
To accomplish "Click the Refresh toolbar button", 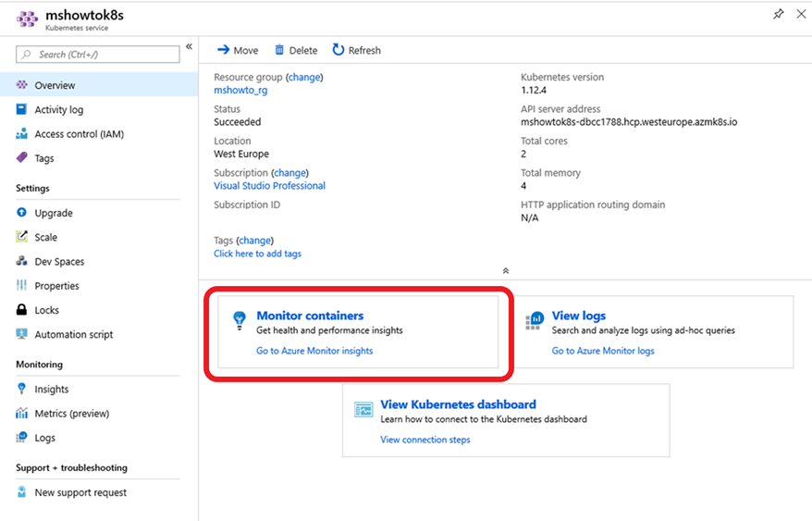I will tap(357, 50).
